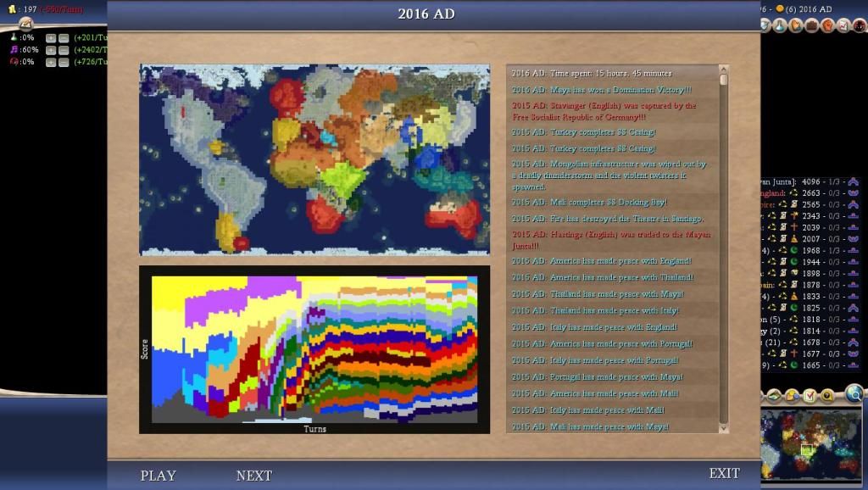Select 'Thailand has made peace with Maya' entry
The image size is (868, 490).
point(612,294)
